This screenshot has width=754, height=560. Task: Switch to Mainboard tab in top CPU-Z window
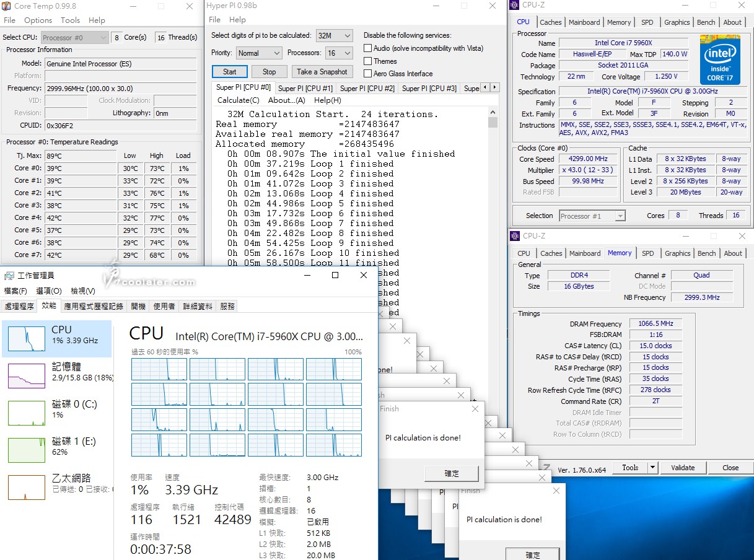tap(584, 22)
